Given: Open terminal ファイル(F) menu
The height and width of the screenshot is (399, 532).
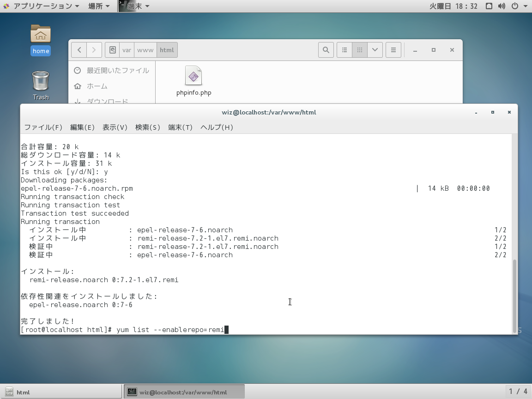Looking at the screenshot, I should (x=43, y=127).
